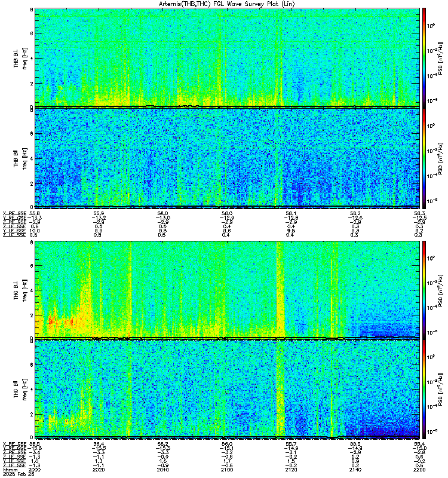Click the "THC B∥ freq [Hz]" axis label

tap(20, 389)
